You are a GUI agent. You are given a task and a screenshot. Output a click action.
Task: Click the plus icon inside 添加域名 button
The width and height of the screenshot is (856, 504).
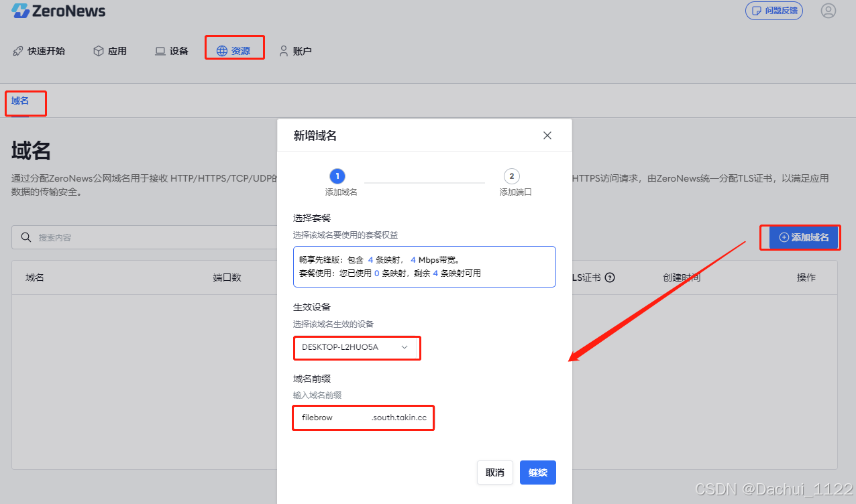pyautogui.click(x=784, y=237)
